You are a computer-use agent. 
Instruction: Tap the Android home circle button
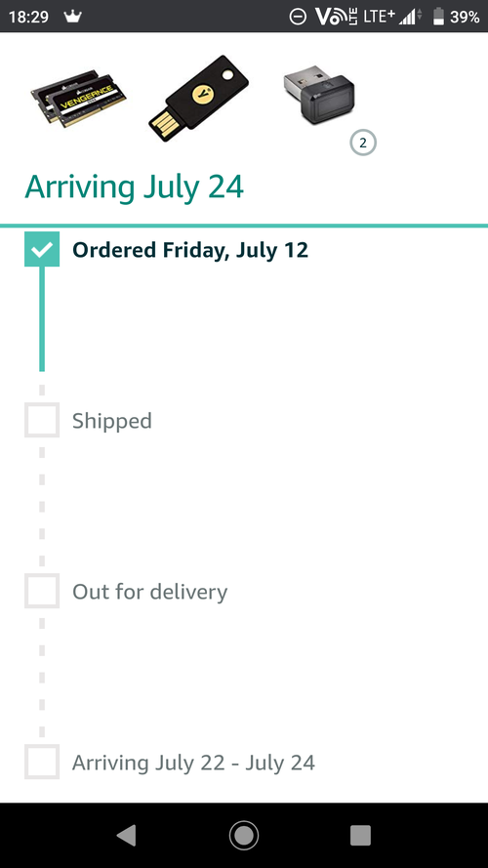click(x=243, y=835)
